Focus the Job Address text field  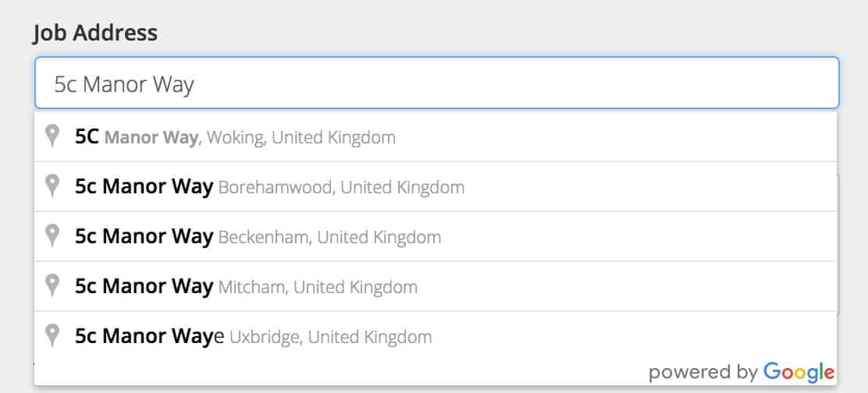click(x=437, y=83)
